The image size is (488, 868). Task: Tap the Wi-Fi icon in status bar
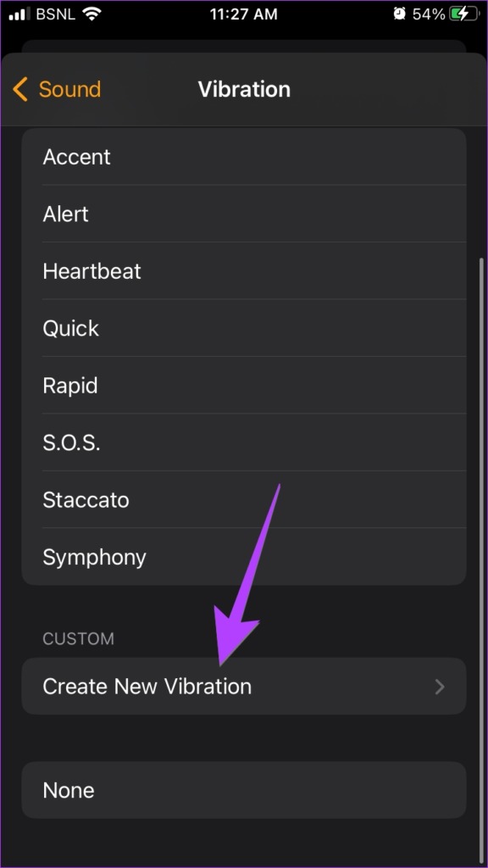coord(91,14)
